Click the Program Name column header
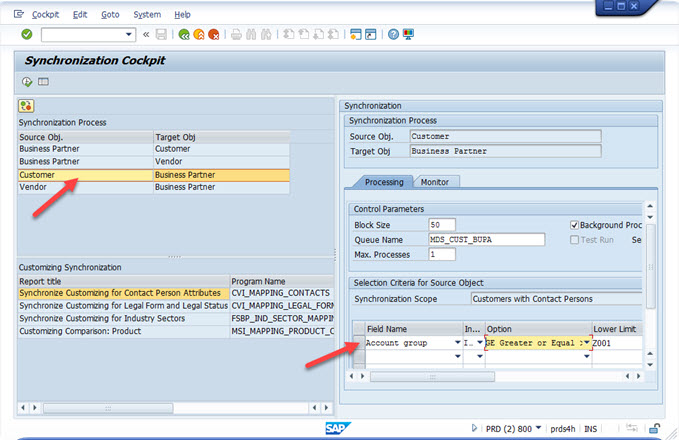Screen dimensions: 679x440 click(281, 281)
